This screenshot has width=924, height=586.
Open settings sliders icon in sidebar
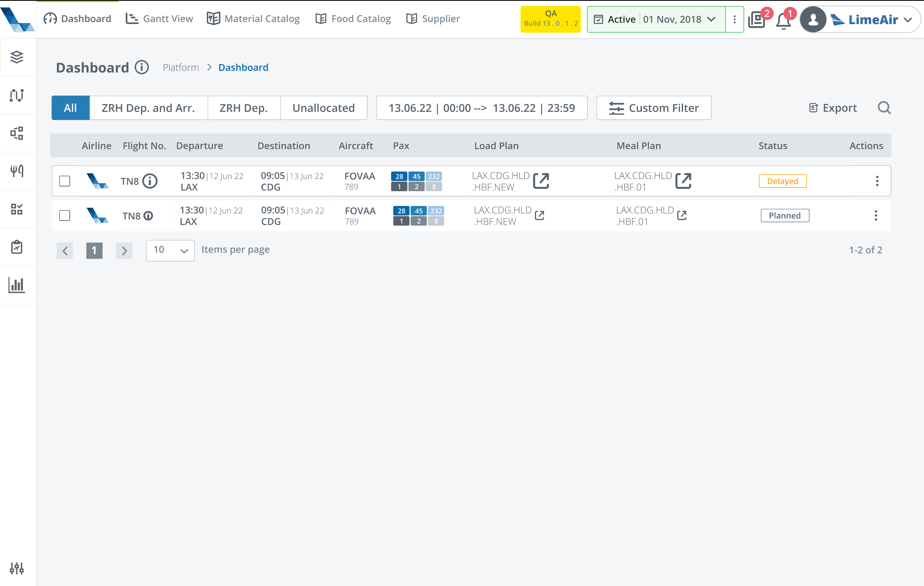pos(17,568)
